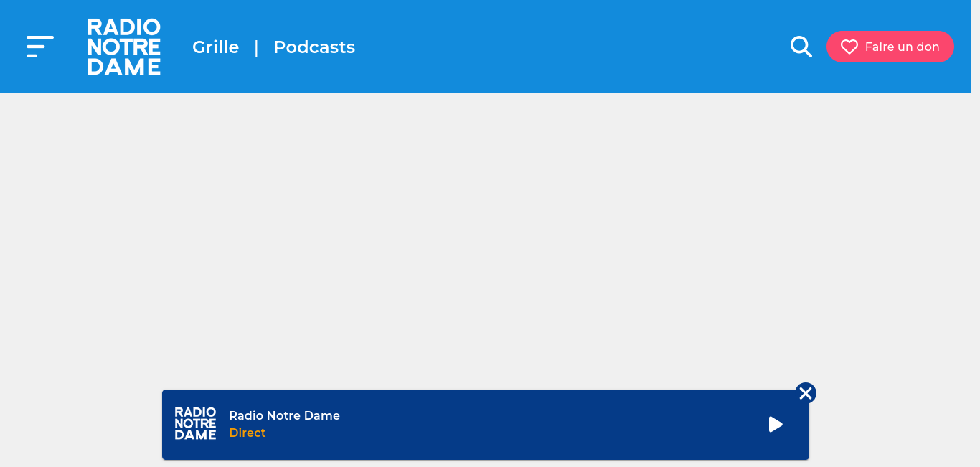Click the Radio Notre Dame player logo thumbnail
This screenshot has width=980, height=467.
click(x=195, y=423)
